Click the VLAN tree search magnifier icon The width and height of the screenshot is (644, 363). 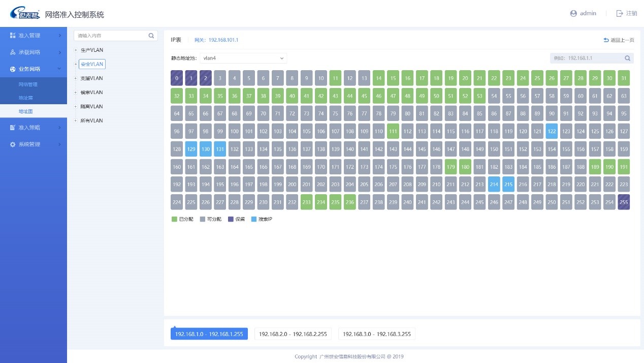(x=151, y=36)
